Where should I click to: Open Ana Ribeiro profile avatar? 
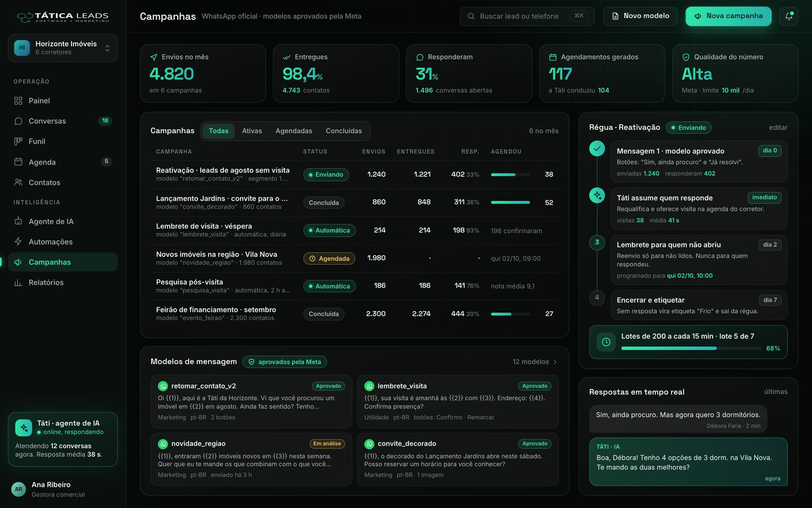point(19,489)
